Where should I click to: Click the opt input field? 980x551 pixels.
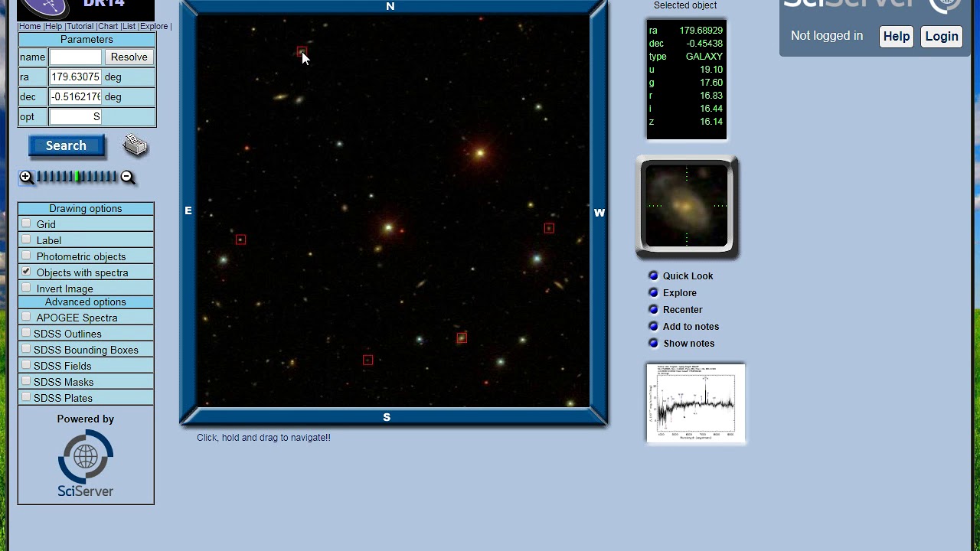tap(75, 117)
